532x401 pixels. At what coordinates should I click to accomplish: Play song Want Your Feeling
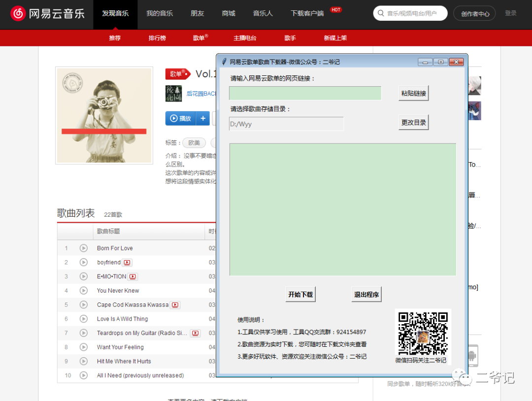tap(83, 347)
